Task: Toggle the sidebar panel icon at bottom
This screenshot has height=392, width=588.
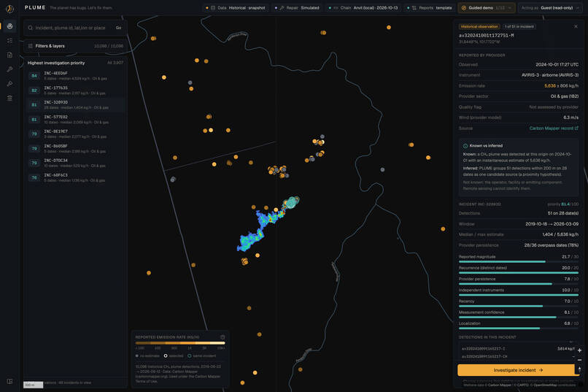Action: tap(9, 381)
